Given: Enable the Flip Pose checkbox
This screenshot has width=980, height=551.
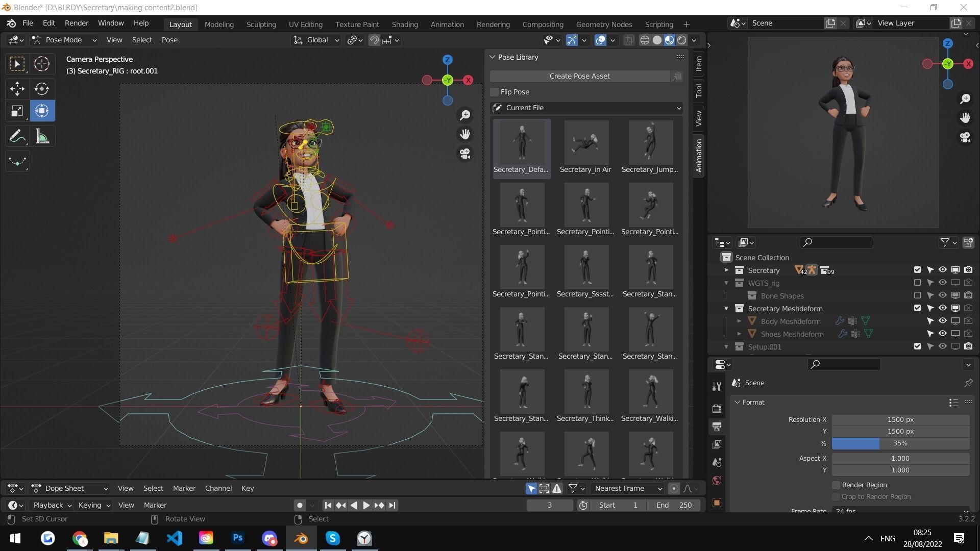Looking at the screenshot, I should point(494,92).
